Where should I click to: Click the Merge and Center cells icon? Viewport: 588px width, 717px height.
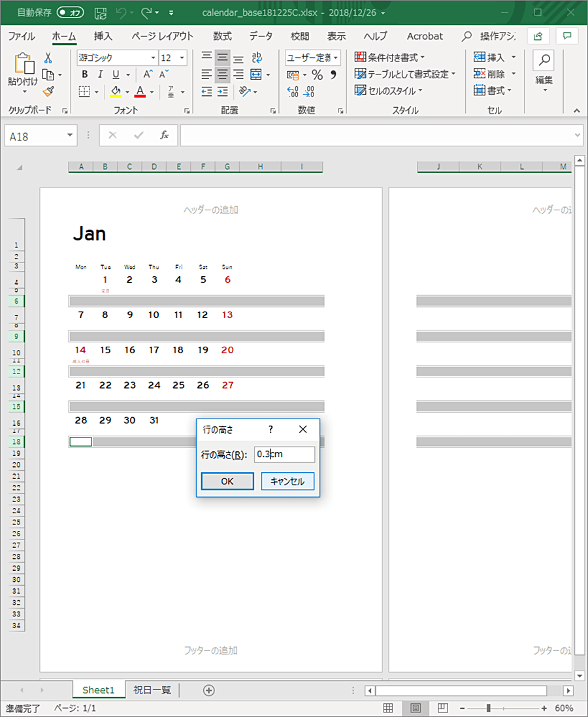coord(255,74)
